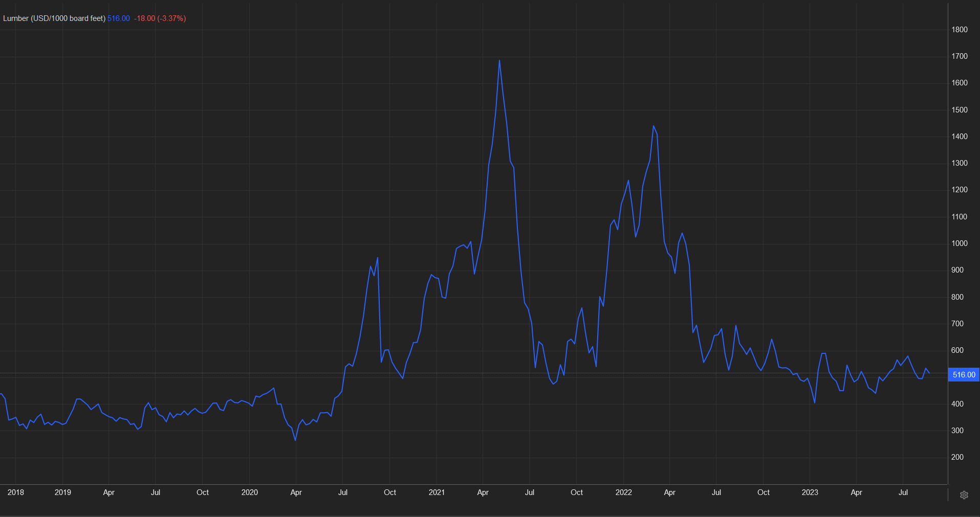Screen dimensions: 980x517
Task: Click the Lumber (USD/1000 board feet) legend title
Action: [54, 18]
